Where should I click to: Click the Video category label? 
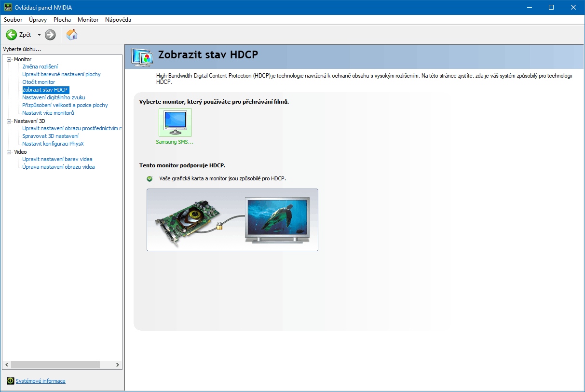click(20, 152)
